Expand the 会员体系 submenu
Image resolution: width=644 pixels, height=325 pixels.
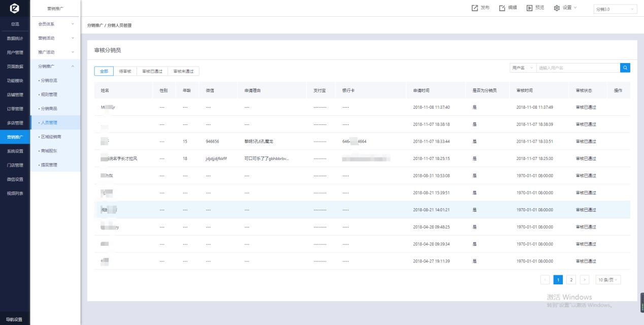[x=56, y=24]
